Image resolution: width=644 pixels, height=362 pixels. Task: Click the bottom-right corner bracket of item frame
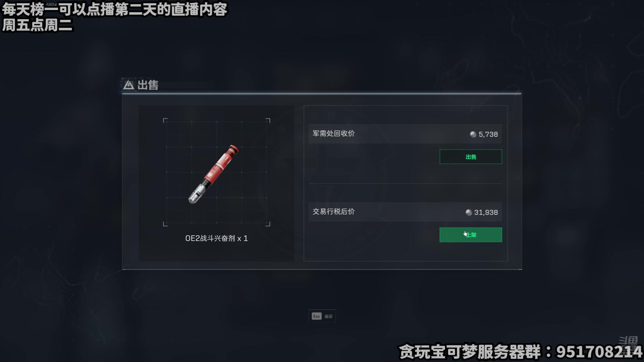click(268, 224)
